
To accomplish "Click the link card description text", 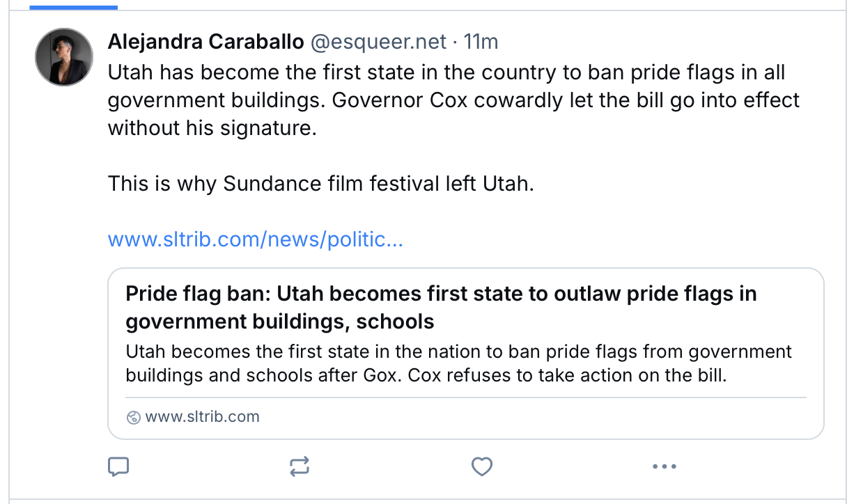I will (458, 363).
